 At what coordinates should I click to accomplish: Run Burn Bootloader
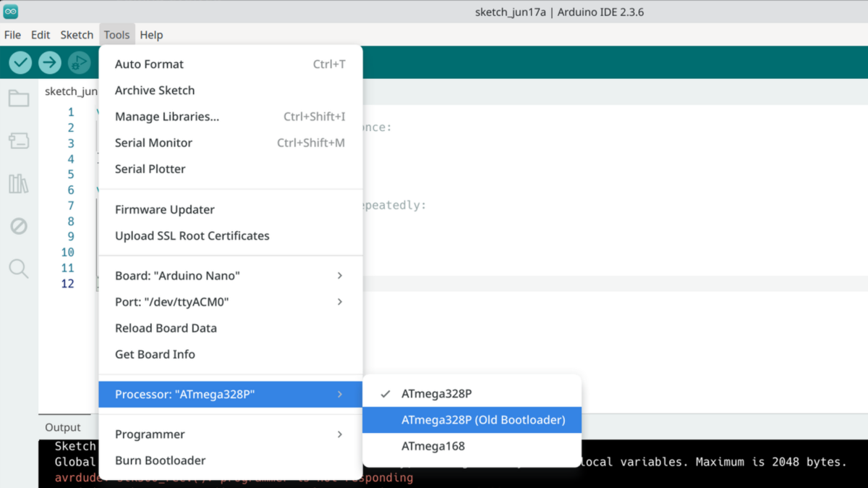tap(161, 460)
